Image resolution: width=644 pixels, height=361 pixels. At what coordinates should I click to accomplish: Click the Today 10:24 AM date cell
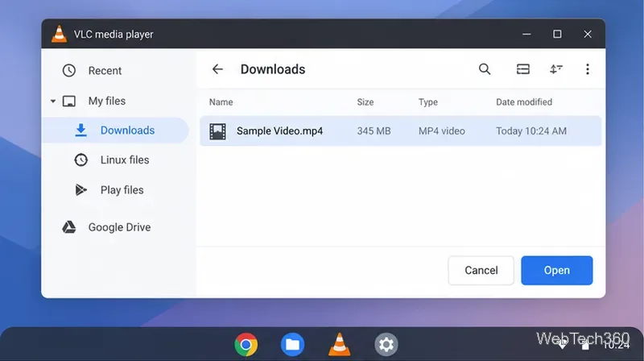click(x=531, y=131)
